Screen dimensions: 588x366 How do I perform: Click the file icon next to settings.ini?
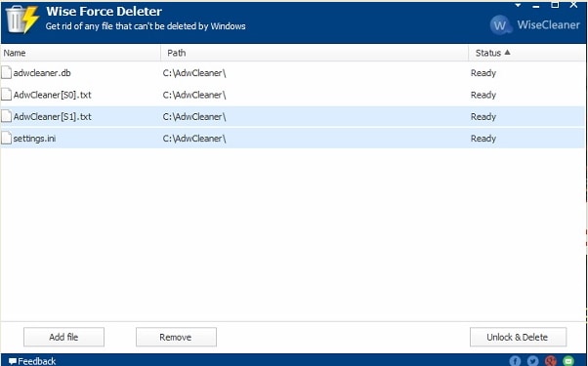point(6,138)
